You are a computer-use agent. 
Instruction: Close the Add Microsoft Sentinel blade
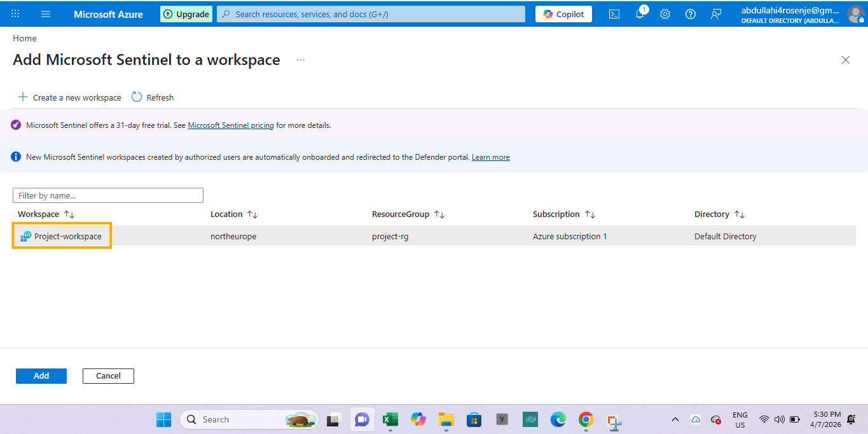(846, 60)
